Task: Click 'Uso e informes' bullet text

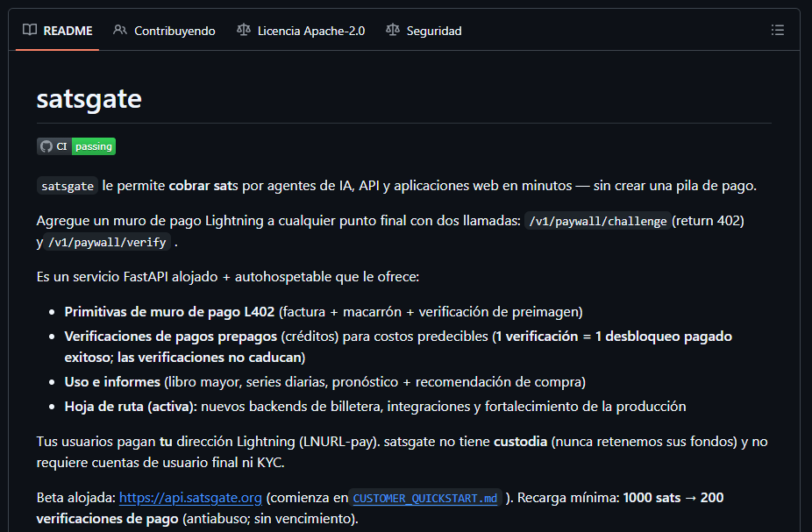Action: pyautogui.click(x=112, y=382)
